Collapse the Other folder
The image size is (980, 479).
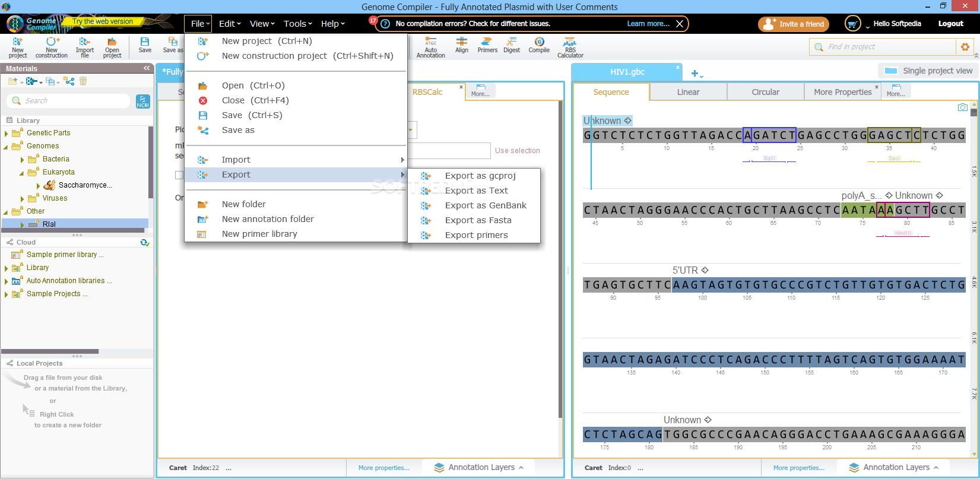[x=6, y=212]
